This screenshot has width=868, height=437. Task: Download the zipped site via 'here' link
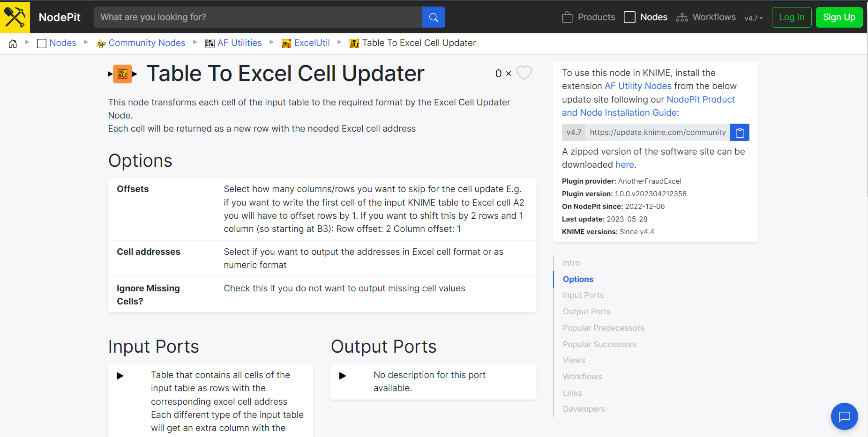pos(624,164)
